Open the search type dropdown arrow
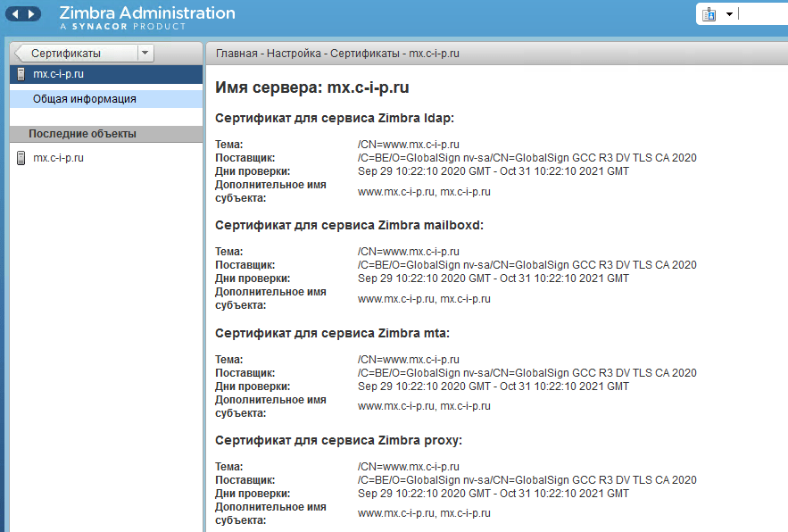Screen dimensions: 788x532 729,14
